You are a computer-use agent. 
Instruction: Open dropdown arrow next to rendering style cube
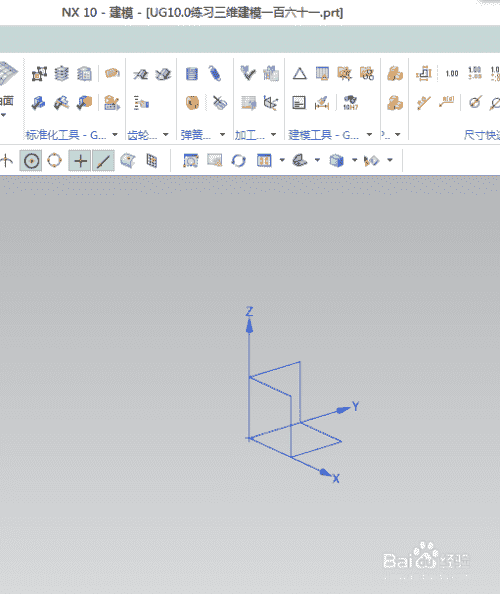point(355,160)
